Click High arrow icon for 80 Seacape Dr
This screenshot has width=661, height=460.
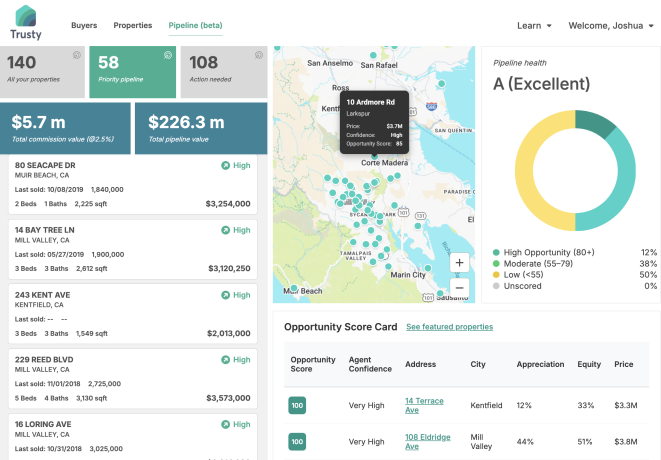(x=225, y=165)
